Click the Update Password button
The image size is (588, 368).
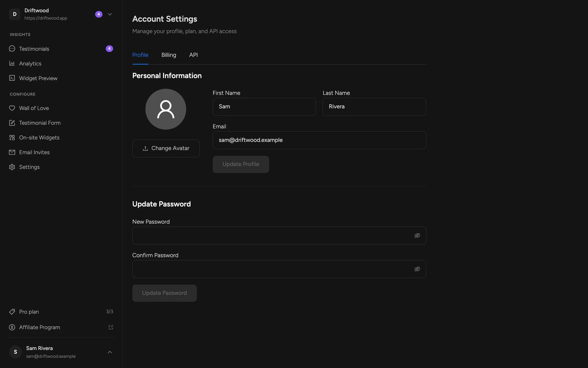click(x=164, y=293)
